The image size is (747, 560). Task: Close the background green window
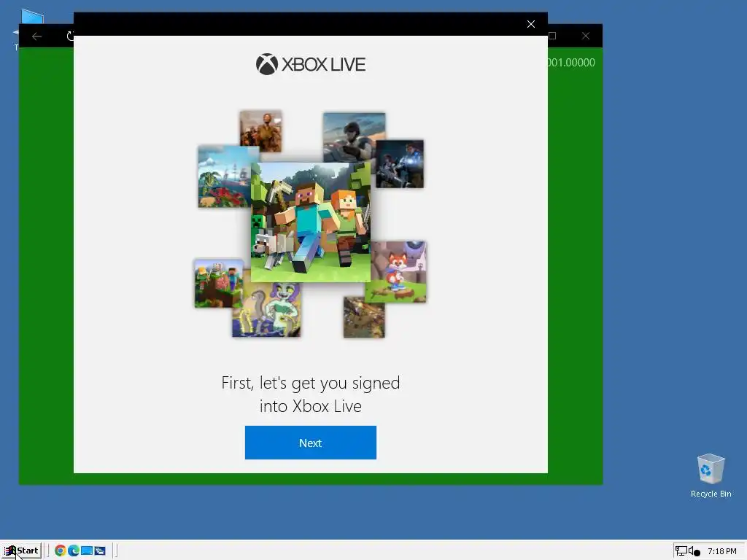click(586, 36)
